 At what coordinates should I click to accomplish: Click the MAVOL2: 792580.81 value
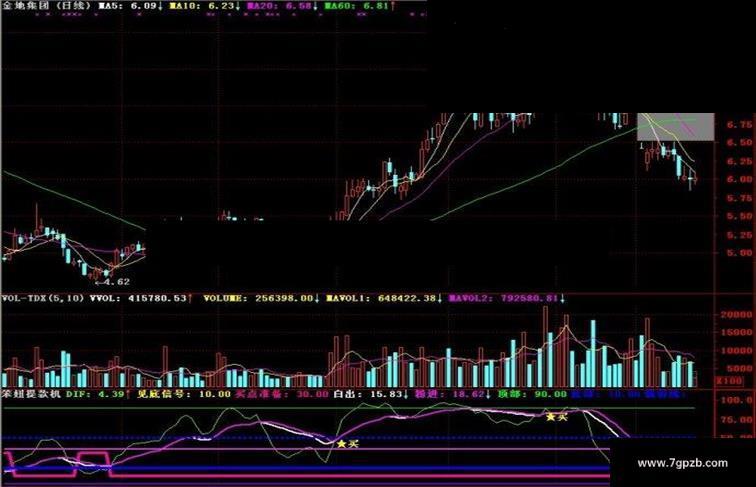click(x=506, y=298)
